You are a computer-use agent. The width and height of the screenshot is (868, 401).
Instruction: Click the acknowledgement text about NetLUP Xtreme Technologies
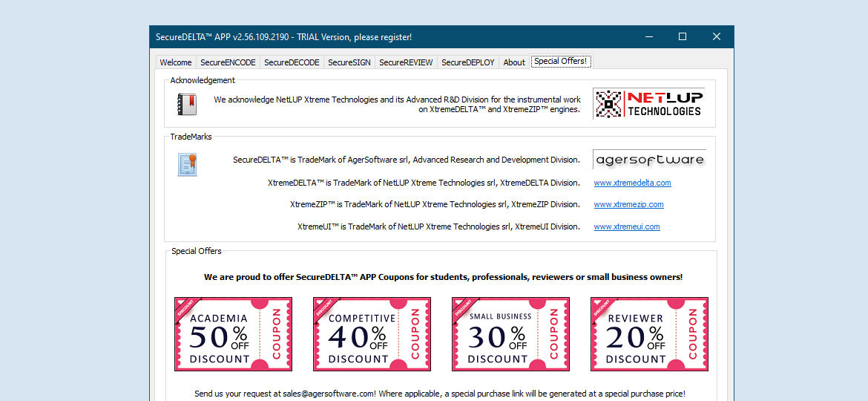[397, 105]
